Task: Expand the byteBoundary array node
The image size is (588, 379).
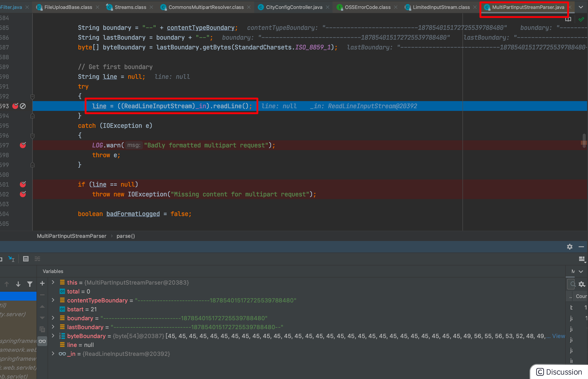Action: pyautogui.click(x=53, y=336)
